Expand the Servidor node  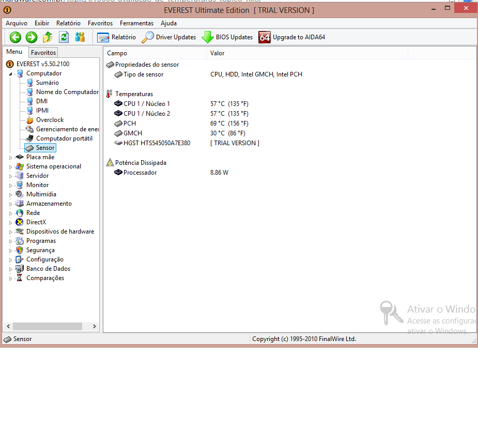[x=11, y=176]
